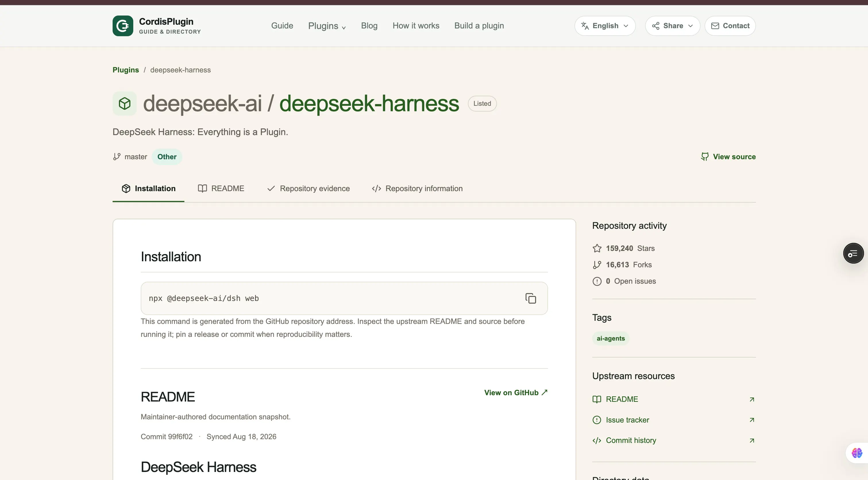Click the npx @deepseek-ai/dsh web command text
Screen dimensions: 868x480
click(204, 298)
